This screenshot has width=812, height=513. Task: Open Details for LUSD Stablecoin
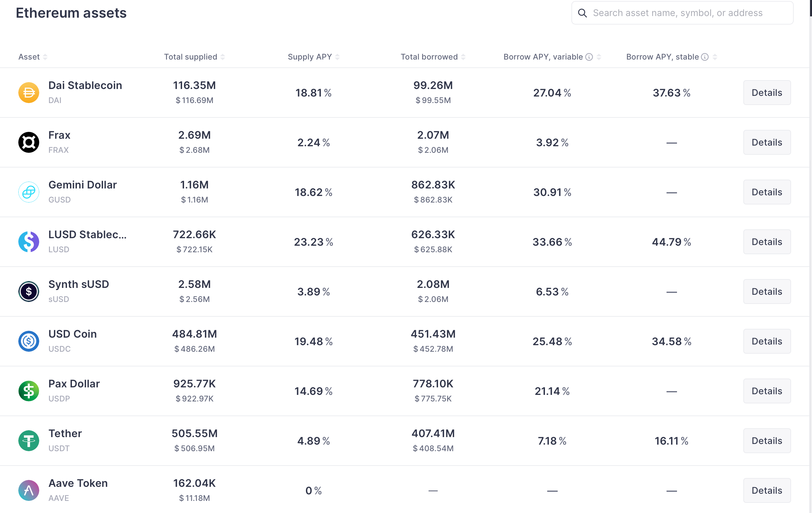coord(767,242)
